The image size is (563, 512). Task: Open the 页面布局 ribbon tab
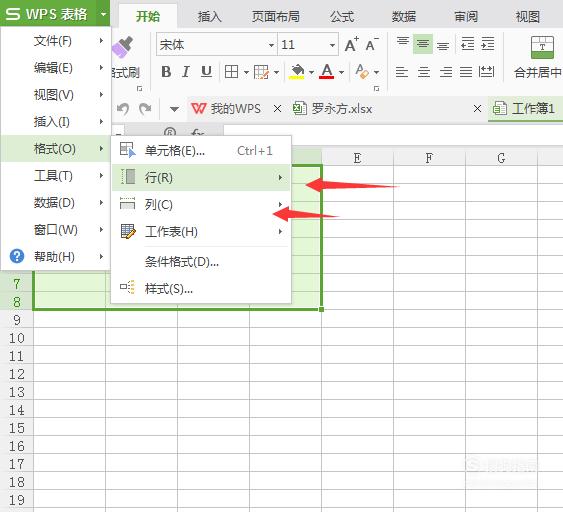[276, 17]
